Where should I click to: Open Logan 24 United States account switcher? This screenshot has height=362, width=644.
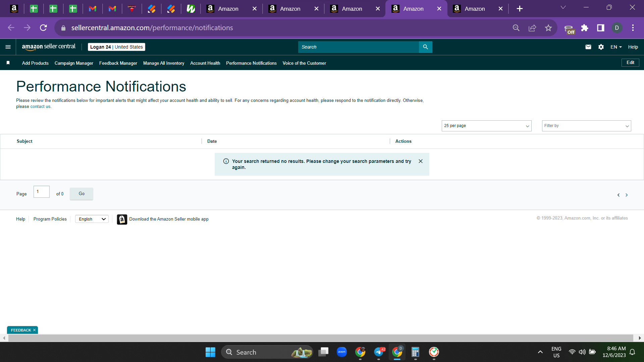[x=116, y=47]
